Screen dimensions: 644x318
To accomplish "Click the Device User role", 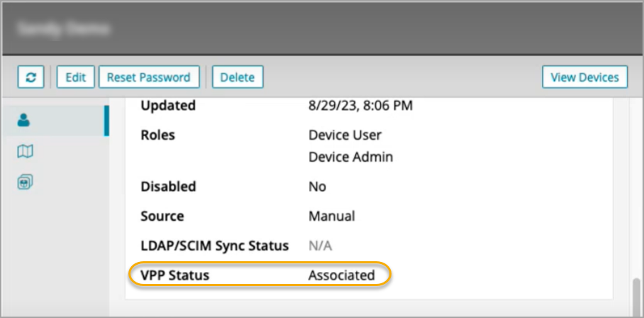I will point(345,135).
